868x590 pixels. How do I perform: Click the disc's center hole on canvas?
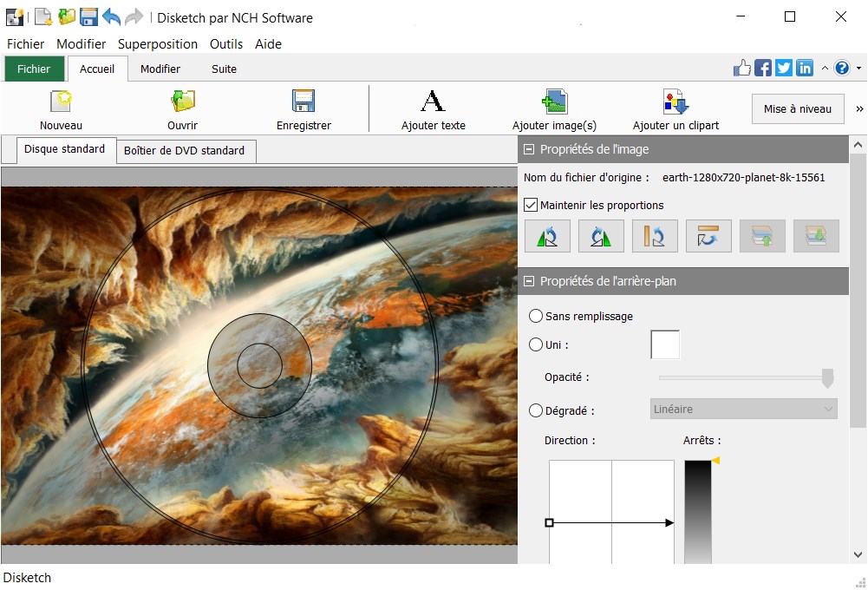pos(259,365)
